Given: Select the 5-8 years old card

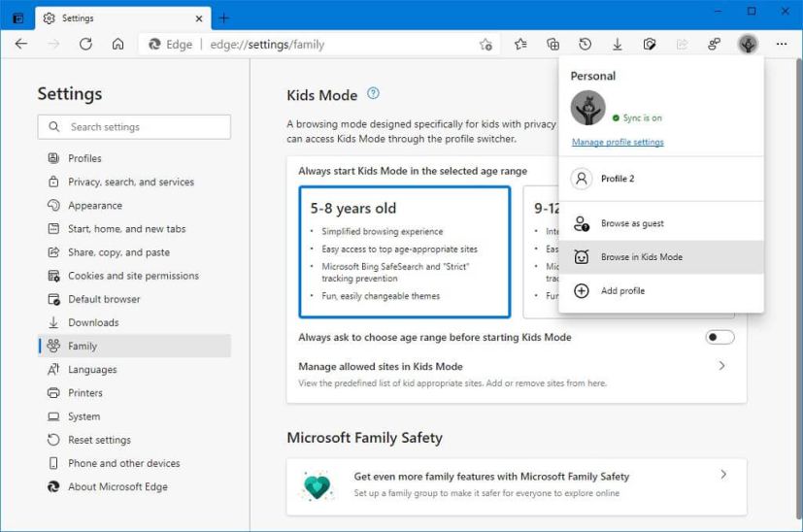Looking at the screenshot, I should 405,251.
